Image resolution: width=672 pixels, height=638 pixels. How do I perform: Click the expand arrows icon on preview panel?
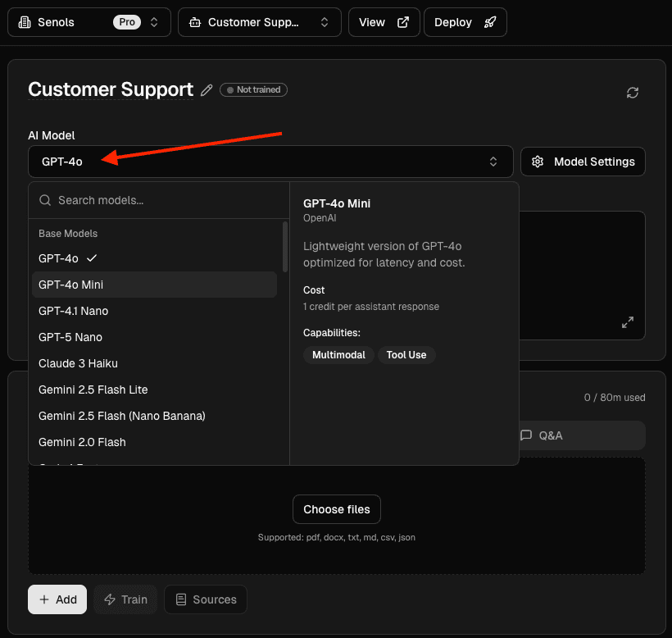pos(627,323)
